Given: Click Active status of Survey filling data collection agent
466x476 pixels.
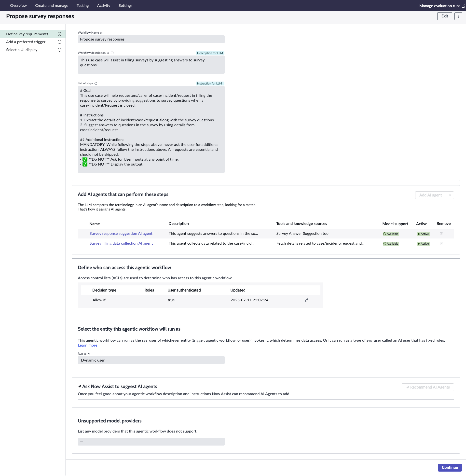Looking at the screenshot, I should [x=423, y=244].
